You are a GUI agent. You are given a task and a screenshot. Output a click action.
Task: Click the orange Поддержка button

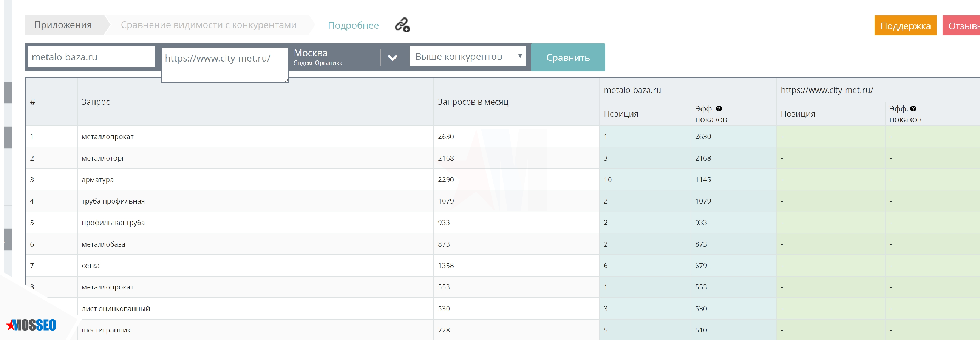(905, 25)
